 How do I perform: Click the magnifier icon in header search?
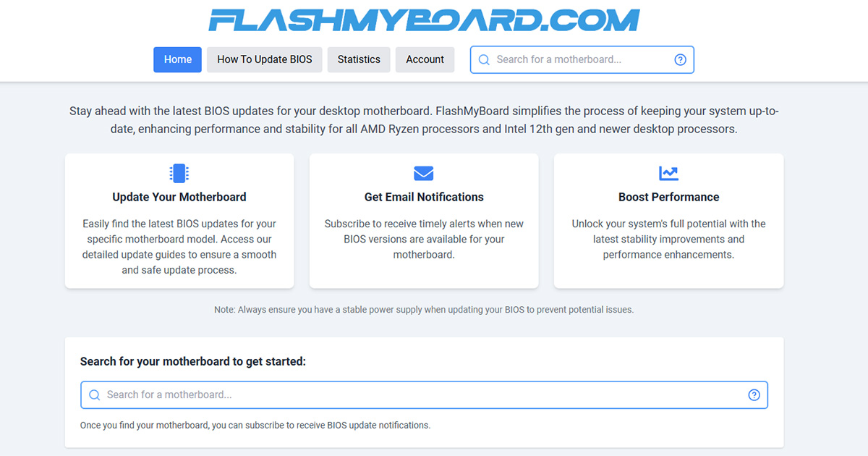click(x=484, y=60)
